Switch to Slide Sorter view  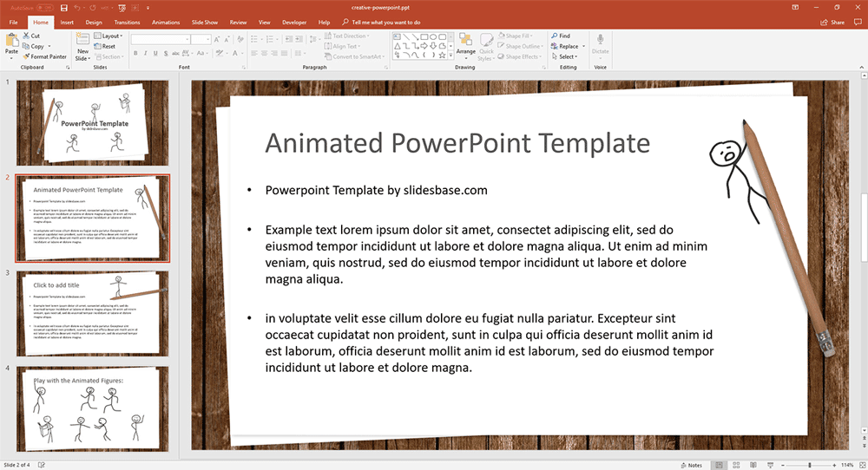(736, 465)
